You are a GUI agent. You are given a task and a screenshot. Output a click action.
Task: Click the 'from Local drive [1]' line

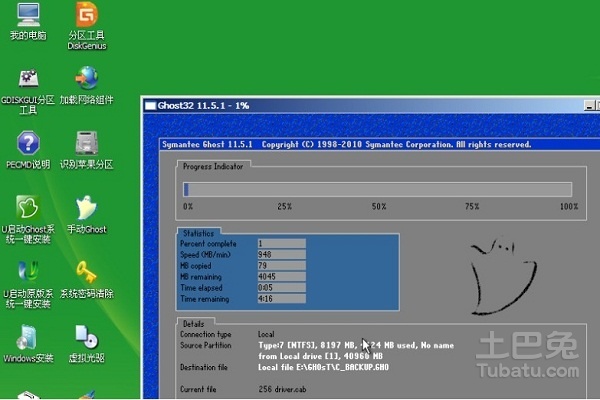(320, 356)
